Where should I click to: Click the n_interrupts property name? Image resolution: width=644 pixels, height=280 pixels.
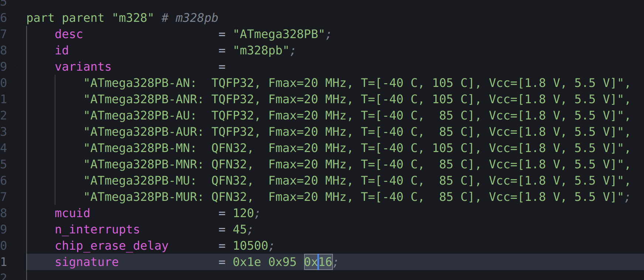97,229
